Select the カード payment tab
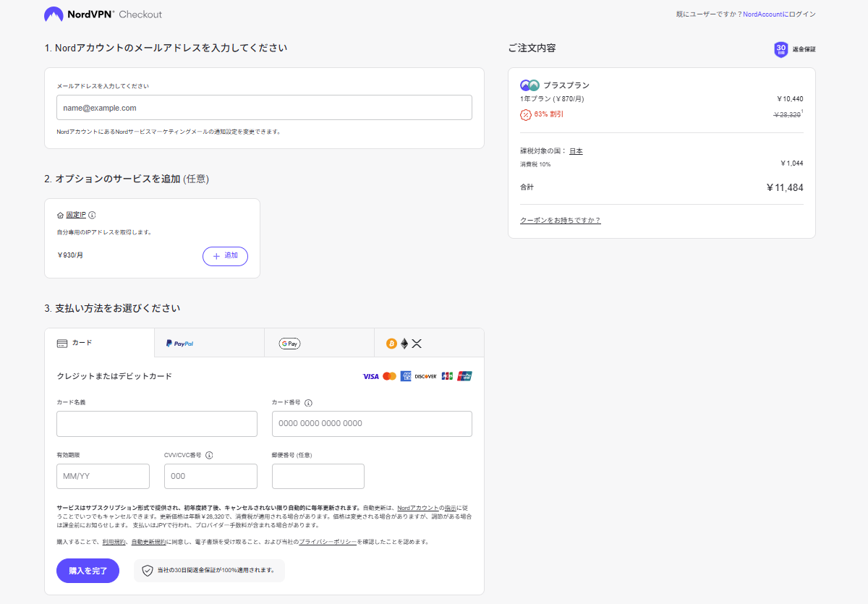The width and height of the screenshot is (868, 604). tap(99, 343)
